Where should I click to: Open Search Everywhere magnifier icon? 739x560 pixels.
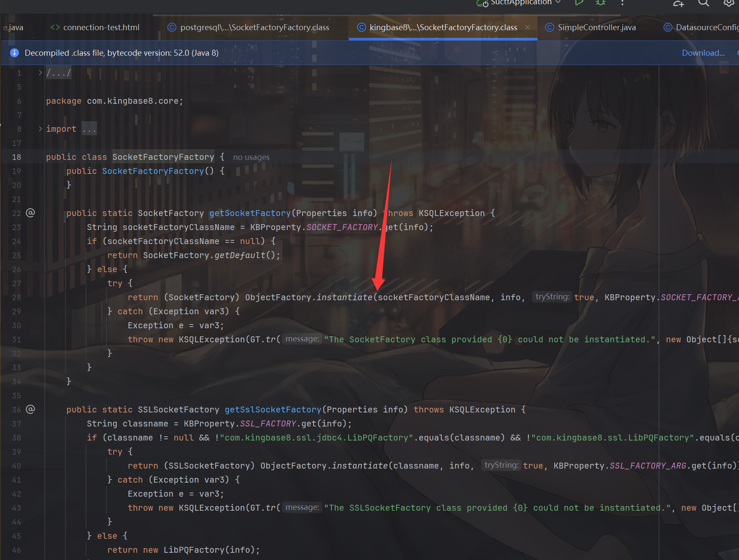703,3
